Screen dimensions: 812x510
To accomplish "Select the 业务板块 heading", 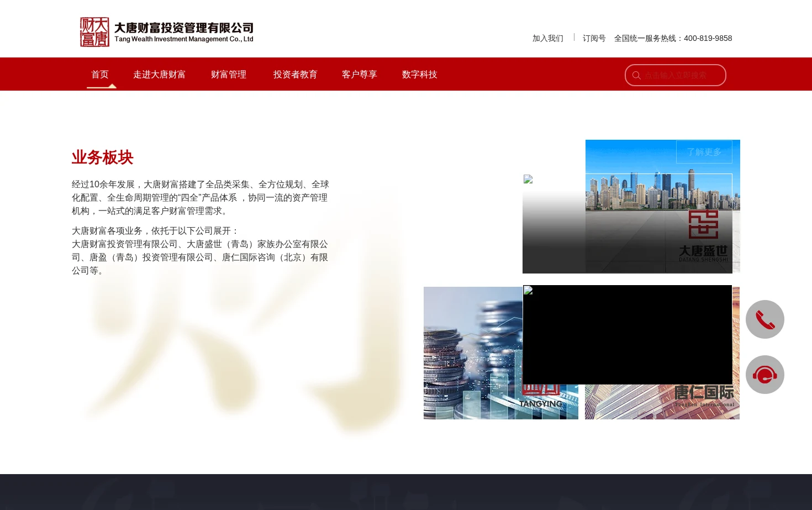I will (103, 157).
